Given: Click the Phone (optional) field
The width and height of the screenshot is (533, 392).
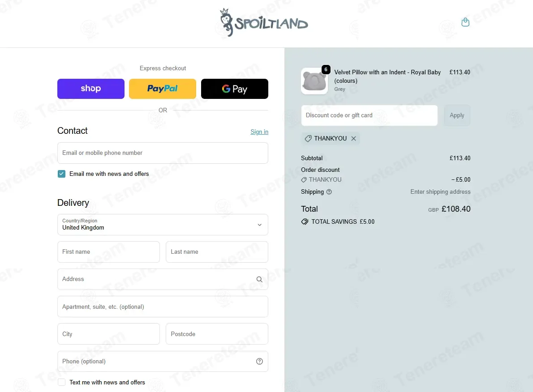Looking at the screenshot, I should [163, 362].
